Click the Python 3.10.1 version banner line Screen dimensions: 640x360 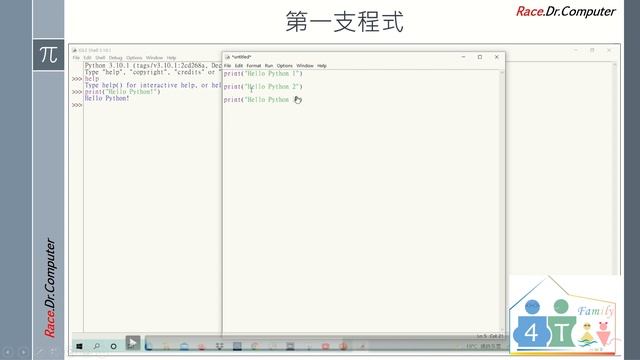click(x=153, y=66)
